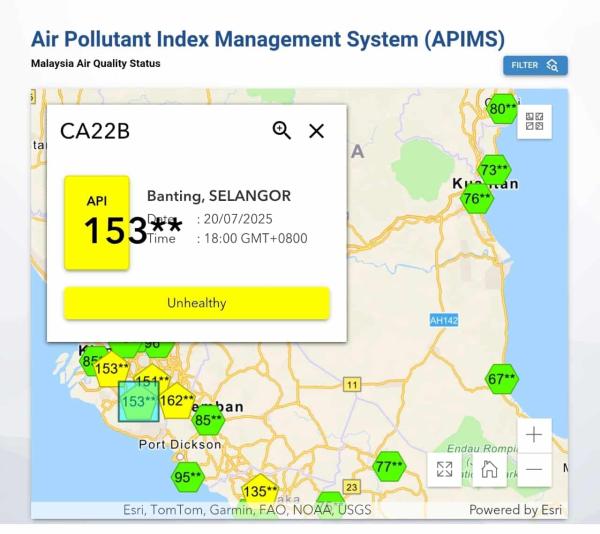Click the highlighted 153** Banting marker

[x=138, y=401]
